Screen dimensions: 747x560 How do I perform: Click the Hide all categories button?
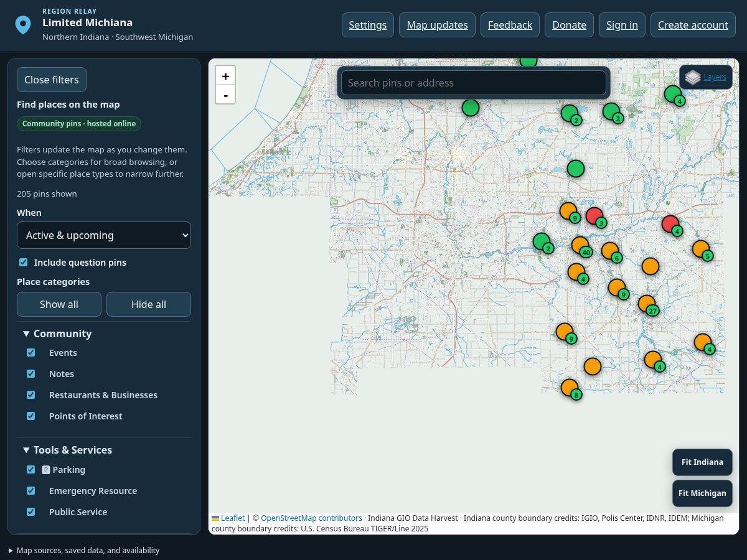[x=149, y=304]
